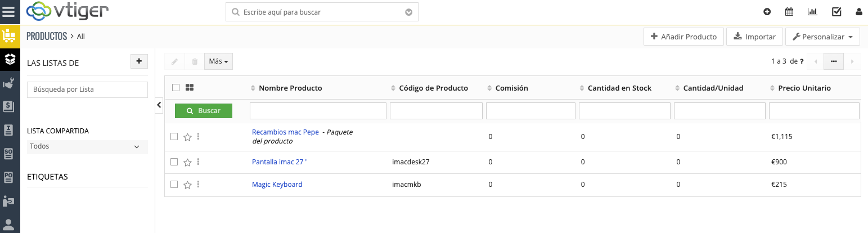Viewport: 868px width, 233px height.
Task: Open the reports chart icon
Action: (812, 12)
